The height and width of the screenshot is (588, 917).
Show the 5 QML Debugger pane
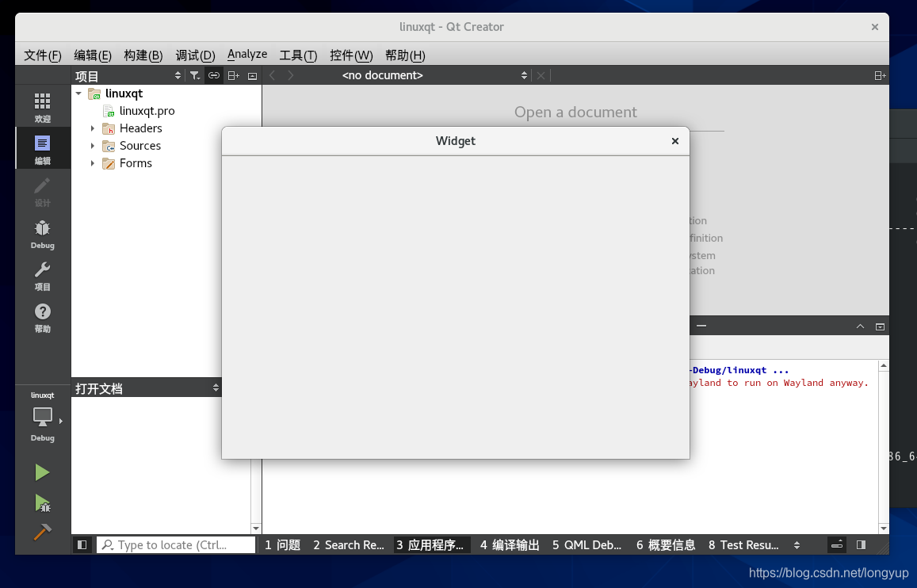586,544
